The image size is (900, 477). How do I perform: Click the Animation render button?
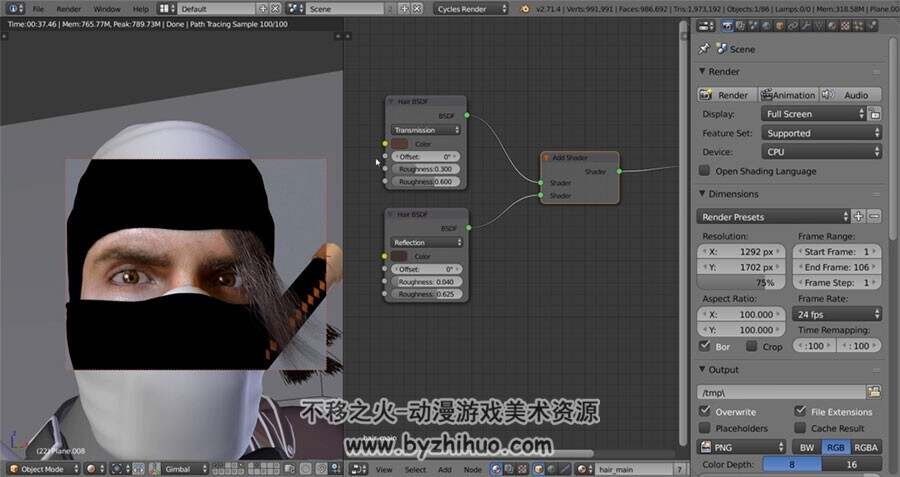point(789,95)
